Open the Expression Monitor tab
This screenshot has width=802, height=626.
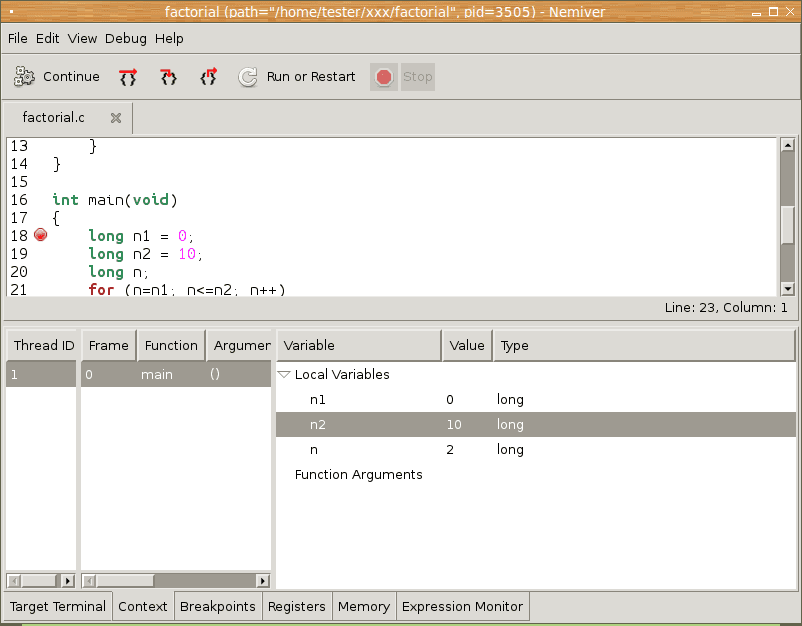pos(462,606)
